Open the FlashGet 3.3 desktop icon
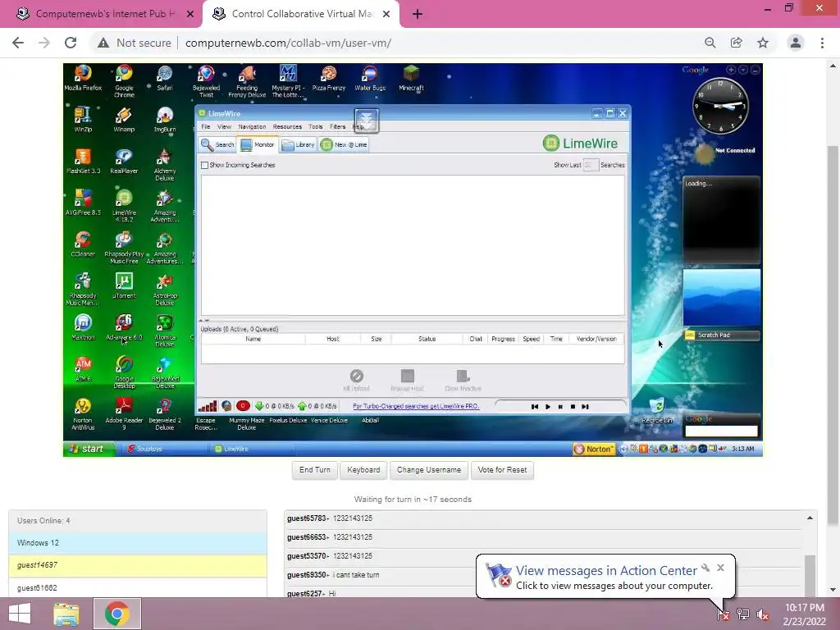The width and height of the screenshot is (840, 630). tap(83, 161)
